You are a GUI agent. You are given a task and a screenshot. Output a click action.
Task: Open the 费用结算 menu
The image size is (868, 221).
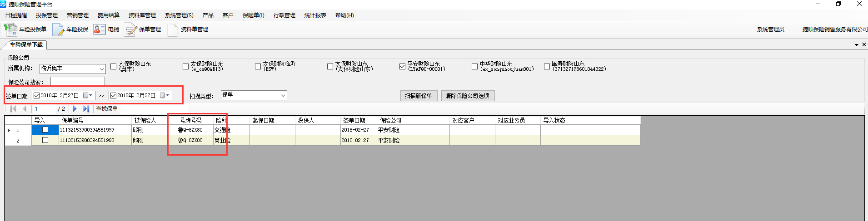109,15
